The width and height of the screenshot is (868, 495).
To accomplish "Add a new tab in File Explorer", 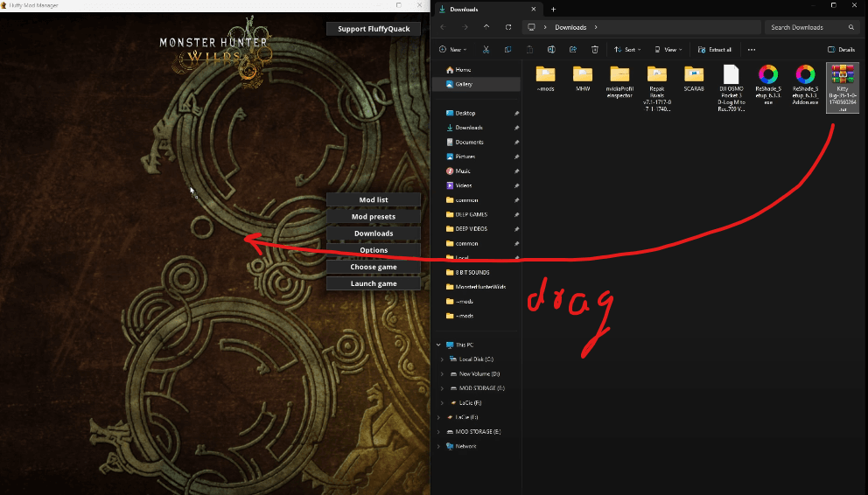I will tap(553, 10).
